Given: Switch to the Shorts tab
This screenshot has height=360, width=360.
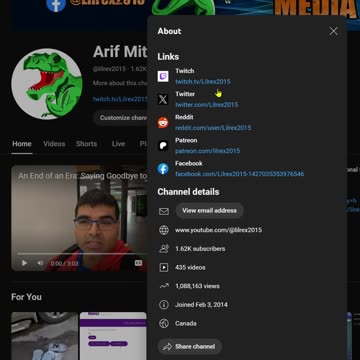Looking at the screenshot, I should tap(86, 144).
